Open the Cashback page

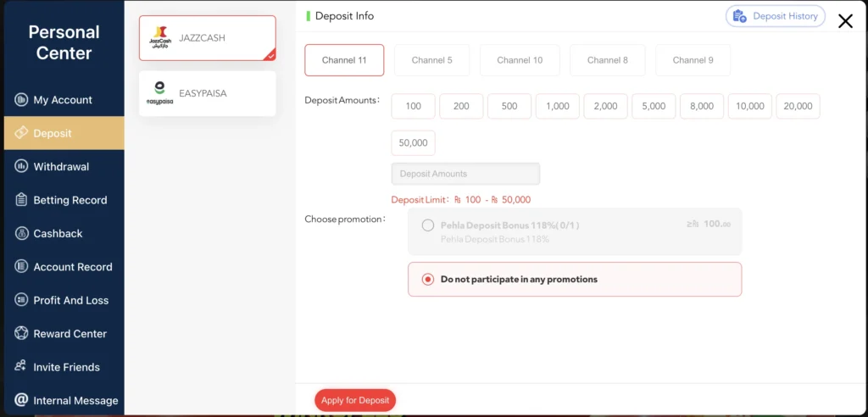coord(64,233)
